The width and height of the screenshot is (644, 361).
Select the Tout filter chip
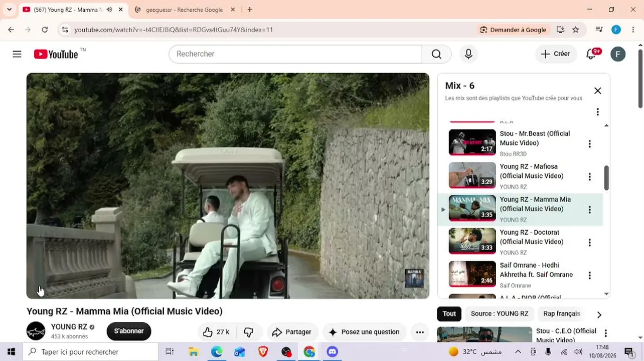(449, 314)
